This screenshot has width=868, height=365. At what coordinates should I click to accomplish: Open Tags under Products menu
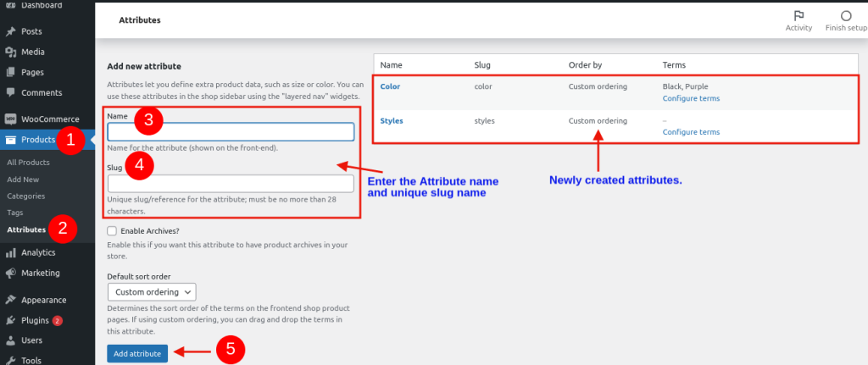pos(14,213)
